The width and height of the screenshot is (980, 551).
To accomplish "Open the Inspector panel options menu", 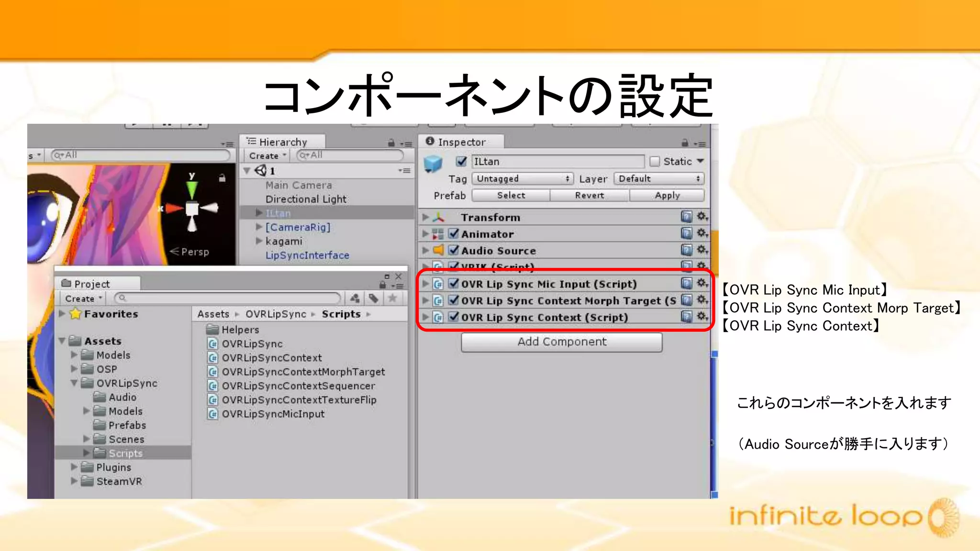I will [x=700, y=143].
